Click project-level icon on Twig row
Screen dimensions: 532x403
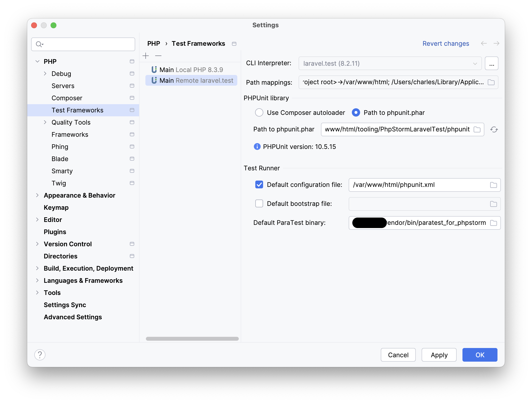(x=132, y=183)
